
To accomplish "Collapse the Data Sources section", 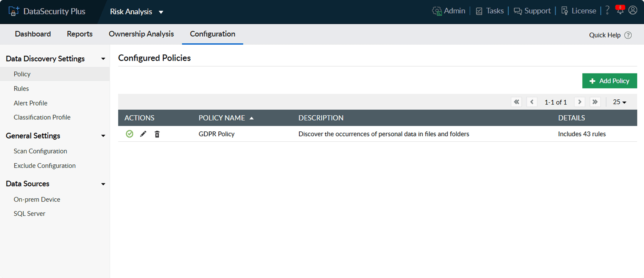I will (x=103, y=184).
